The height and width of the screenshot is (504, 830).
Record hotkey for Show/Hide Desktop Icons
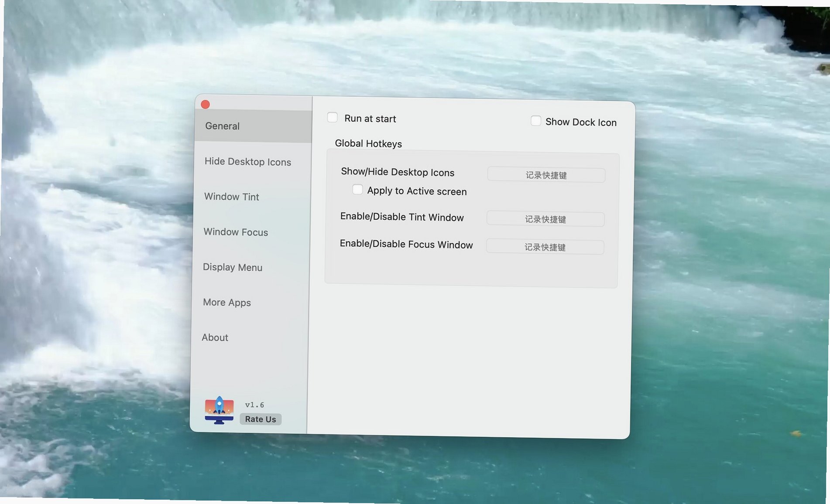[546, 175]
